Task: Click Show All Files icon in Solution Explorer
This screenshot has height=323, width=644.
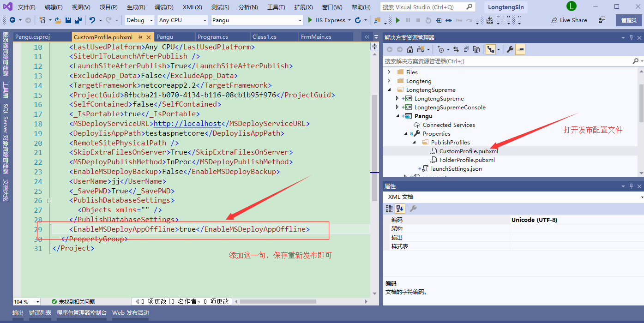Action: [477, 49]
